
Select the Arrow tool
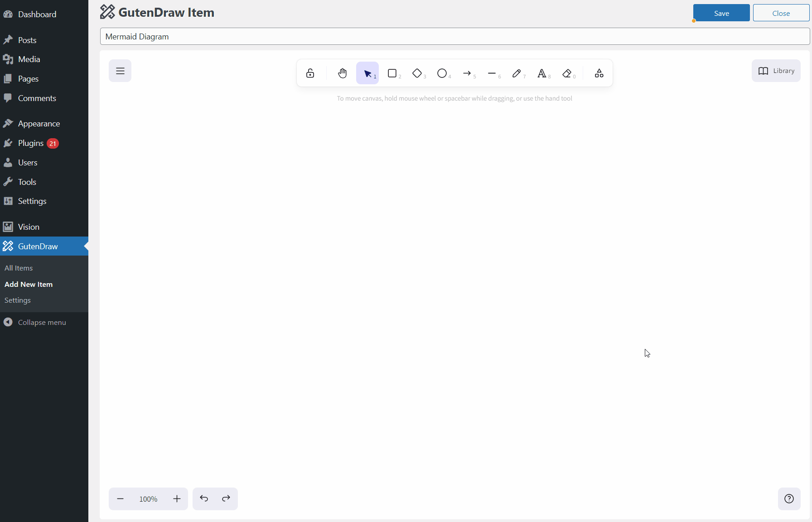(x=467, y=73)
